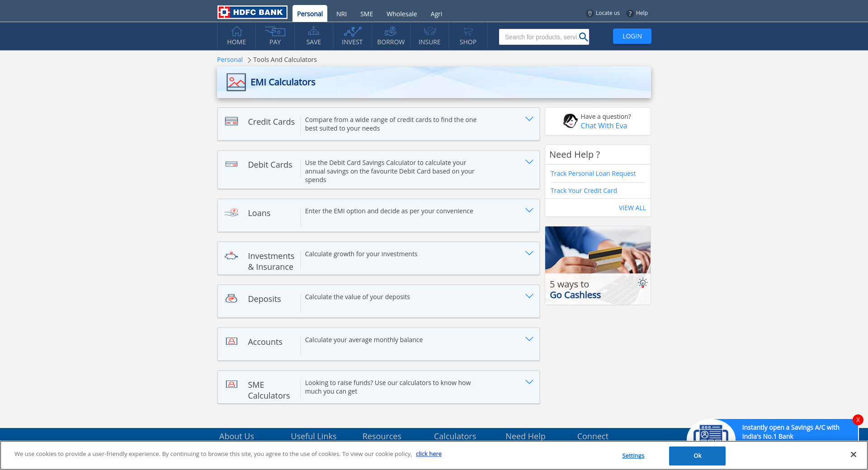Open the SHOP cart icon
This screenshot has height=470, width=868.
[x=468, y=32]
